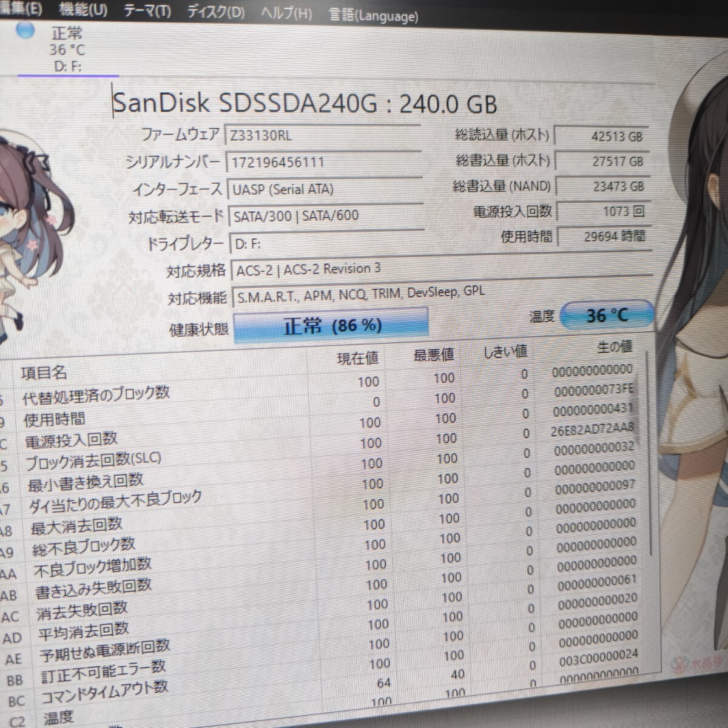Screen dimensions: 728x728
Task: Click the raw value 000000000097
Action: (x=595, y=487)
